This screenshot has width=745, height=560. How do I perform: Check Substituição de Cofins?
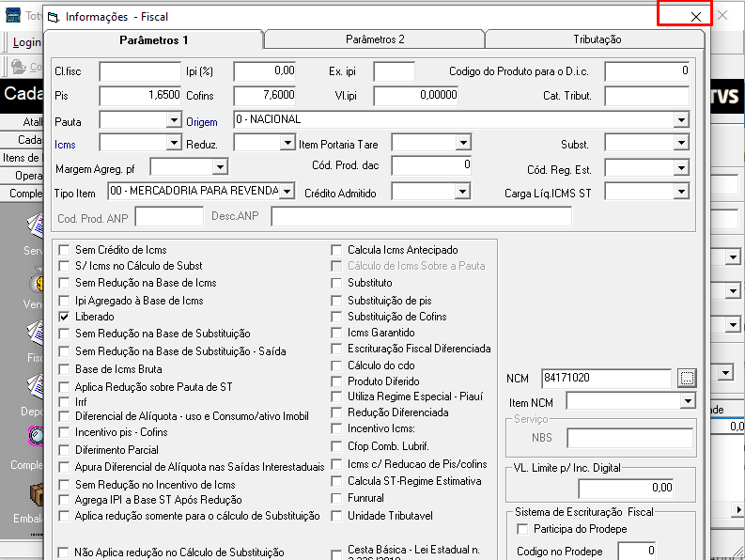click(x=336, y=317)
